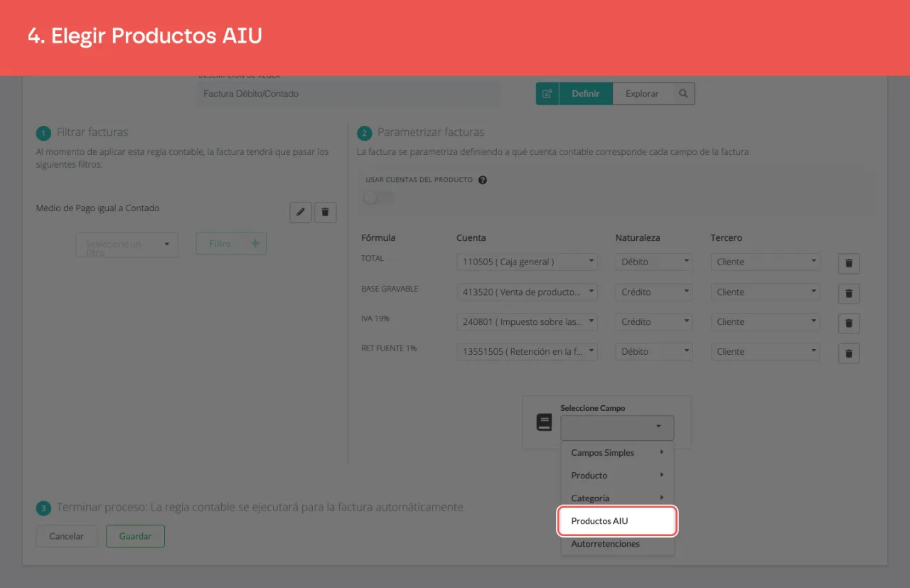Click the help question mark icon

pyautogui.click(x=483, y=180)
